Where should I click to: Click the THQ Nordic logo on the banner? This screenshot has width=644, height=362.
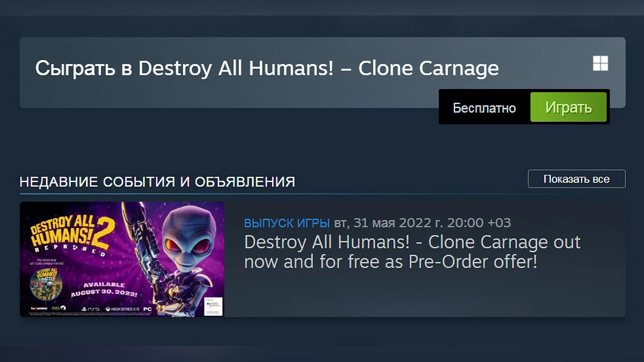(x=39, y=308)
